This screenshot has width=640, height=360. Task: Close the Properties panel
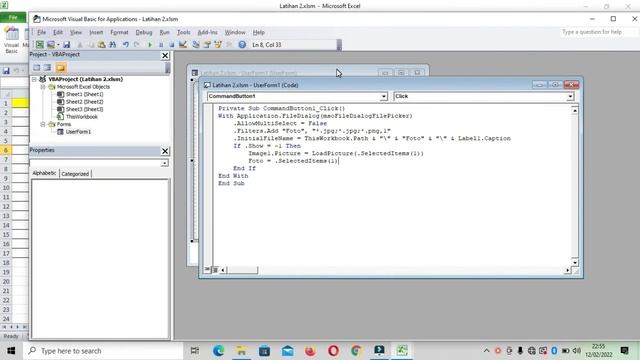click(x=165, y=151)
